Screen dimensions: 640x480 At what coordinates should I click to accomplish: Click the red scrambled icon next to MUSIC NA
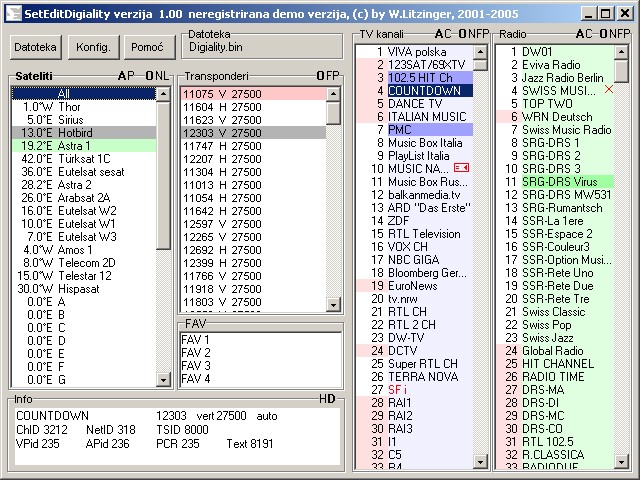(461, 169)
